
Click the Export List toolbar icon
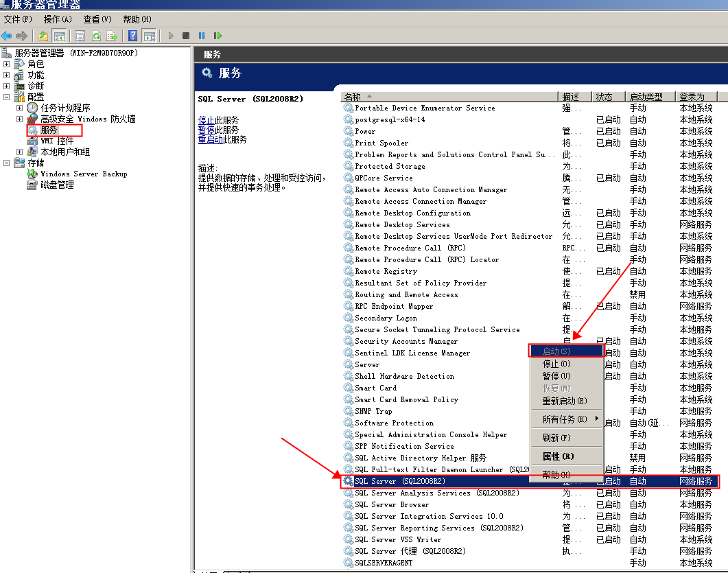point(112,36)
